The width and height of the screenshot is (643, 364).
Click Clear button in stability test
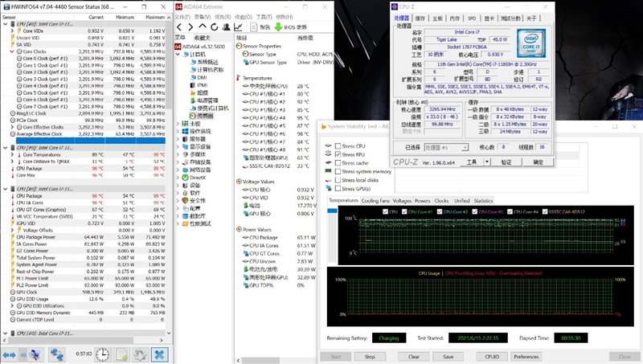point(414,357)
